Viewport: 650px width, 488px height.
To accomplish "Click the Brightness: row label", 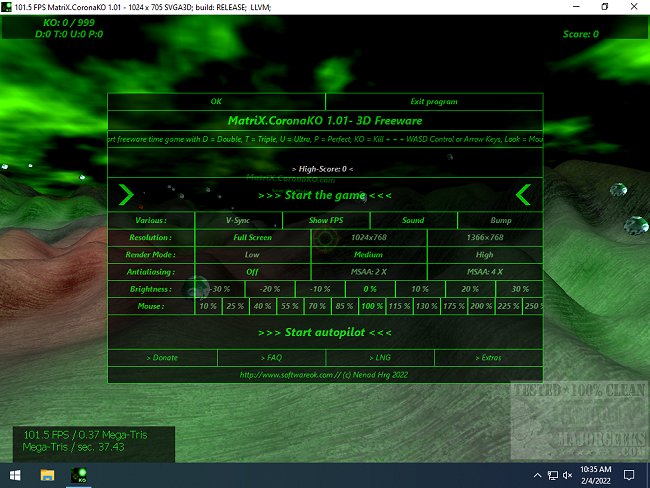I will coord(151,289).
